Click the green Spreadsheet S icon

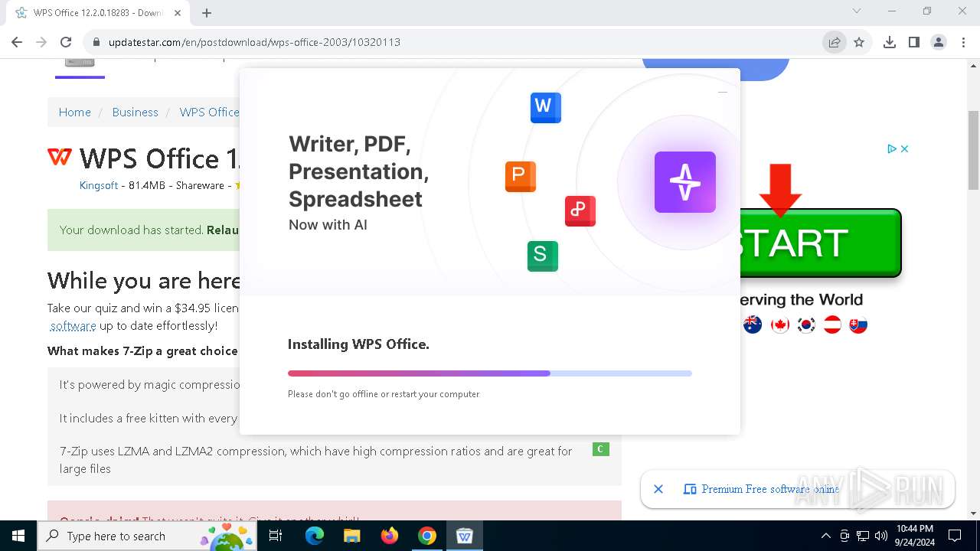[542, 256]
